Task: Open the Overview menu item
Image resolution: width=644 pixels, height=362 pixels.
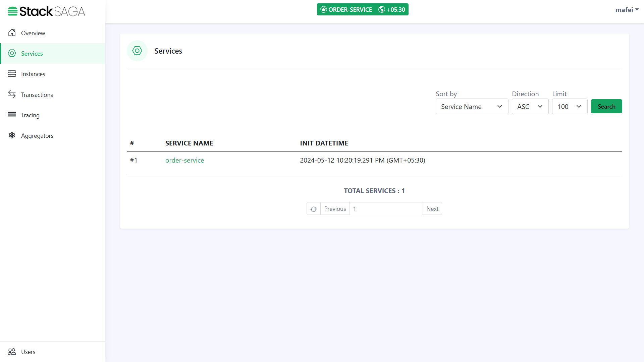Action: point(53,33)
